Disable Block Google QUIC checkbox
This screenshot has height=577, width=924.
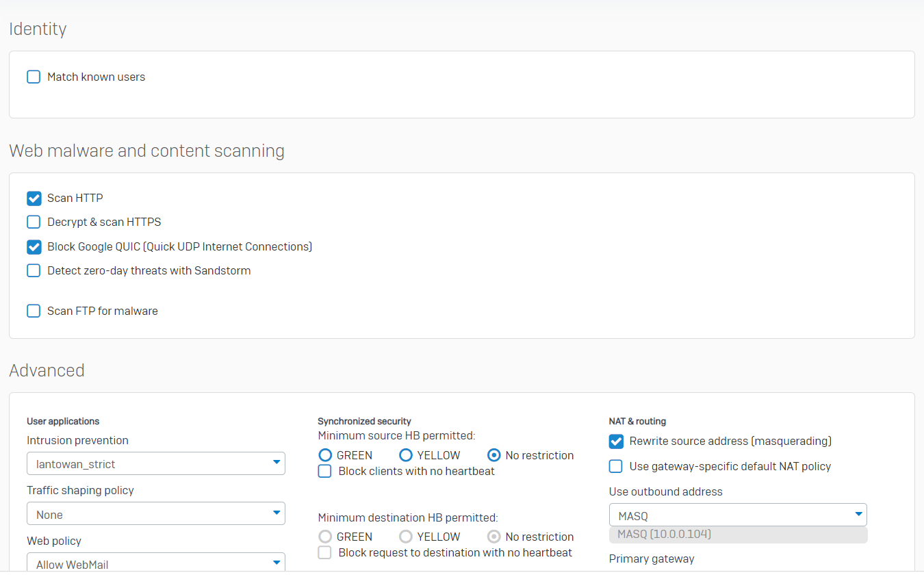click(x=34, y=246)
